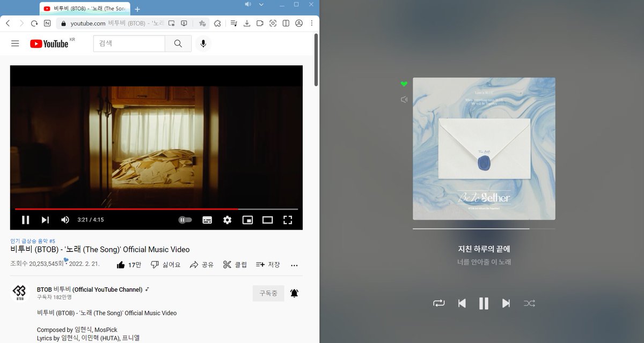Screen dimensions: 644x343
Task: Toggle shuffle in the music player
Action: click(x=529, y=303)
